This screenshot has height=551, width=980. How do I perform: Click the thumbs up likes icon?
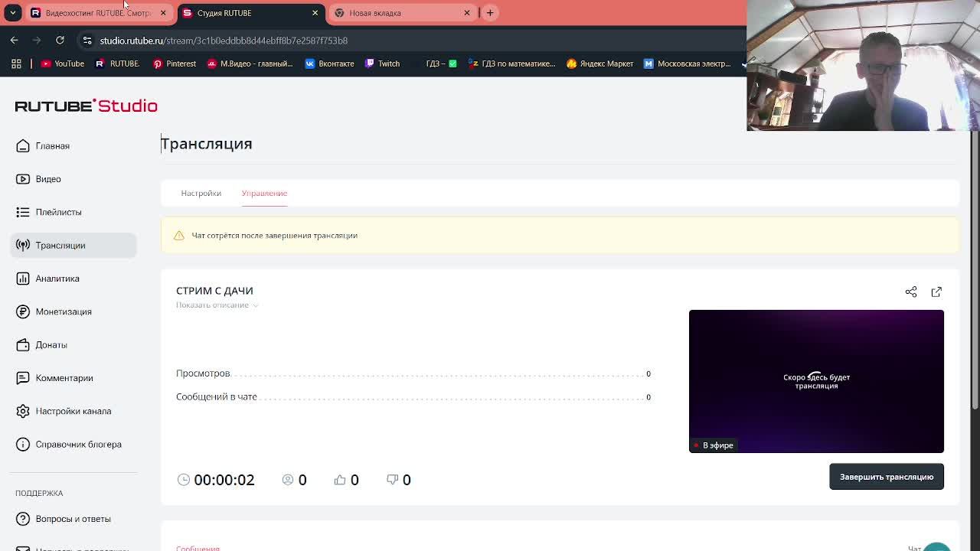(340, 480)
